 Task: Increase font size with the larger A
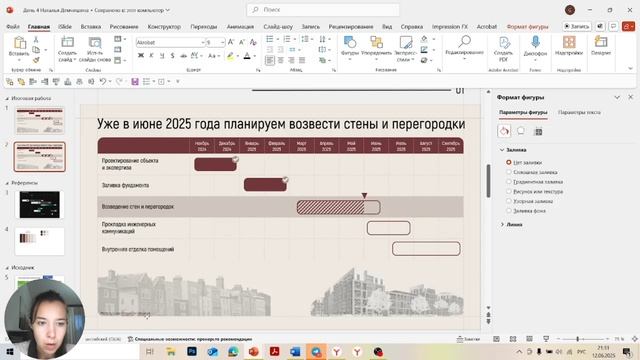click(231, 42)
